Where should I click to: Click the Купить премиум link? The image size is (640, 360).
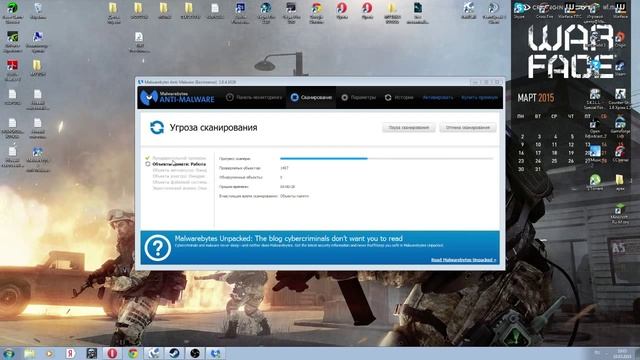coord(480,98)
